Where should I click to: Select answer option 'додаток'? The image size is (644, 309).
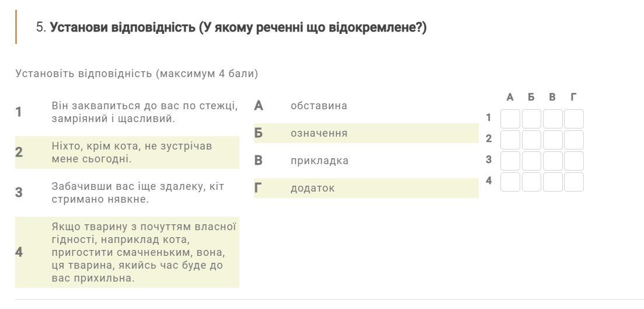366,188
